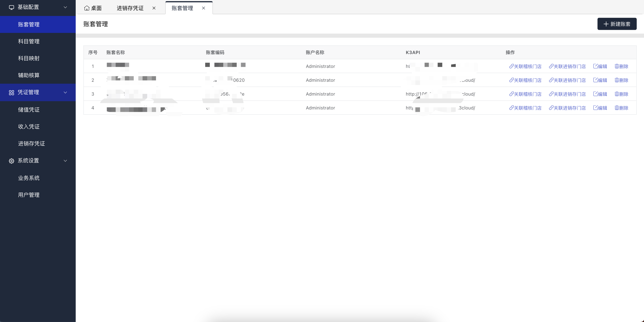Click the 账套名称 column header
This screenshot has height=322, width=644.
[115, 52]
